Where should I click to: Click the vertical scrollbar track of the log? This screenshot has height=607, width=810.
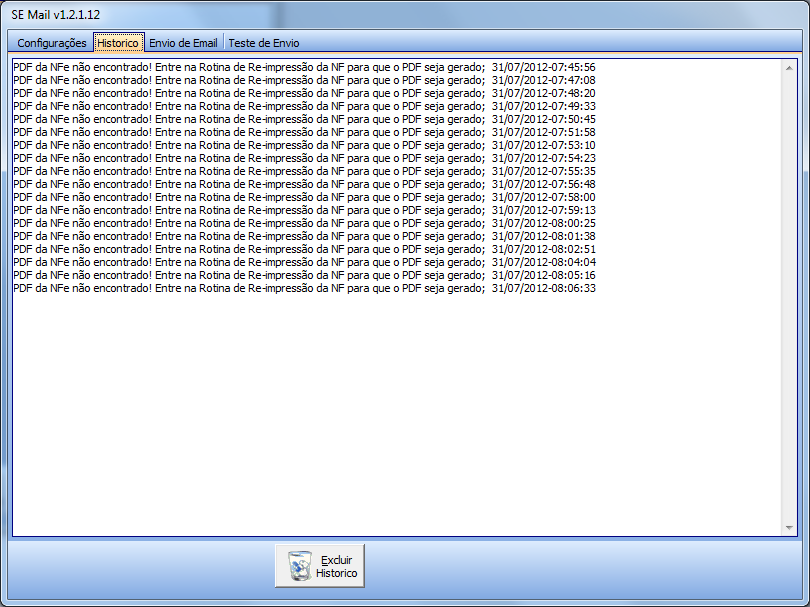click(789, 298)
